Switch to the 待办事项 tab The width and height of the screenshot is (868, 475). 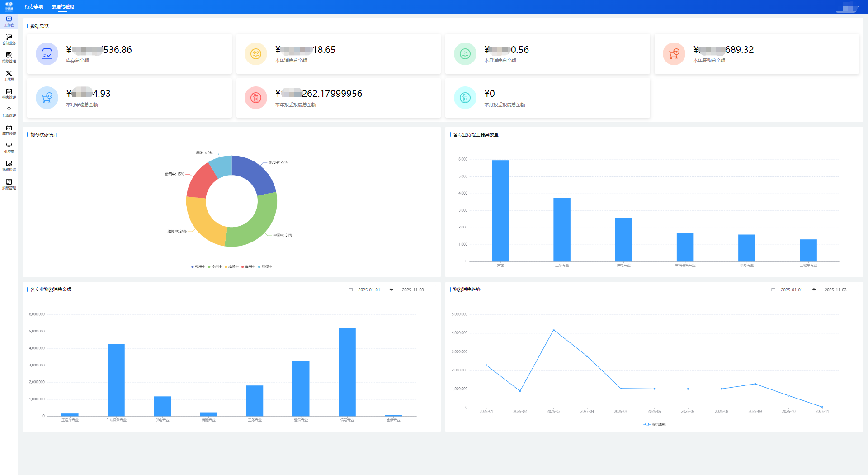(x=34, y=7)
